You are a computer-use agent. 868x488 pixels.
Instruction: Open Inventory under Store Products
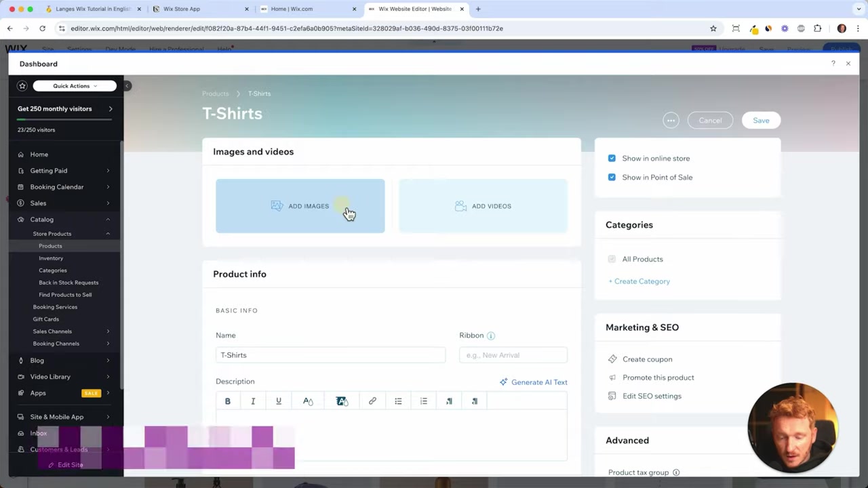point(51,258)
